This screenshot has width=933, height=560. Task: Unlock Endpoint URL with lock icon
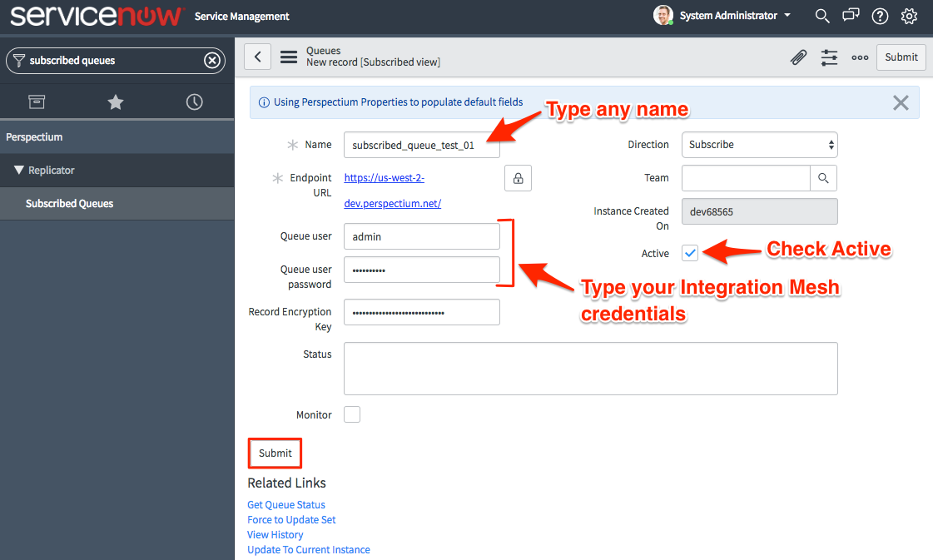click(519, 178)
